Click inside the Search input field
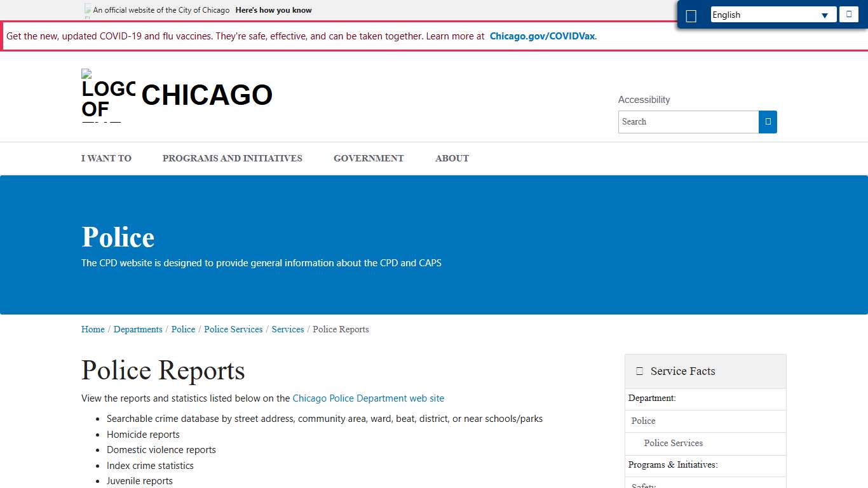The image size is (868, 488). [x=688, y=121]
